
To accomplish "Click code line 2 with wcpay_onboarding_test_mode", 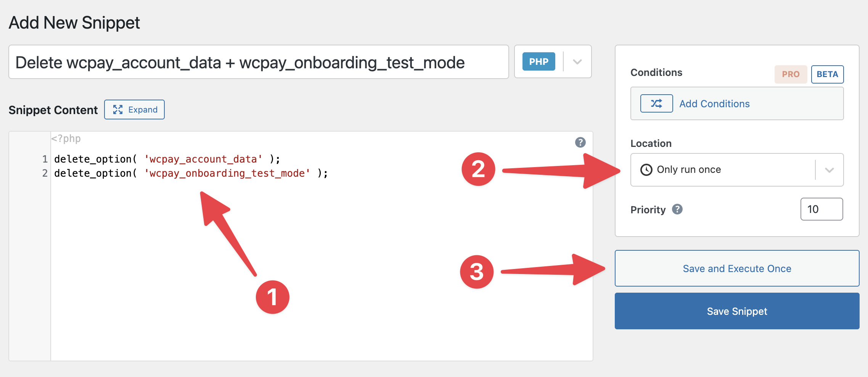I will pyautogui.click(x=191, y=173).
